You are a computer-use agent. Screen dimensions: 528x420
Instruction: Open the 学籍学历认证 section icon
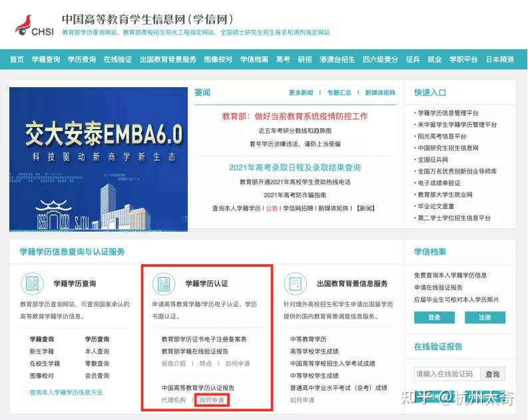pyautogui.click(x=164, y=284)
